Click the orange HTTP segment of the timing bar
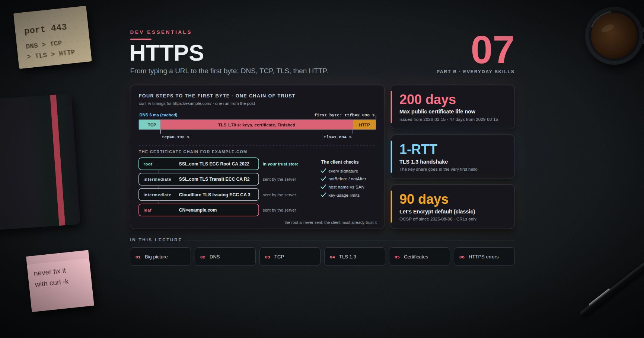Screen dimensions: 644x338 (364, 125)
